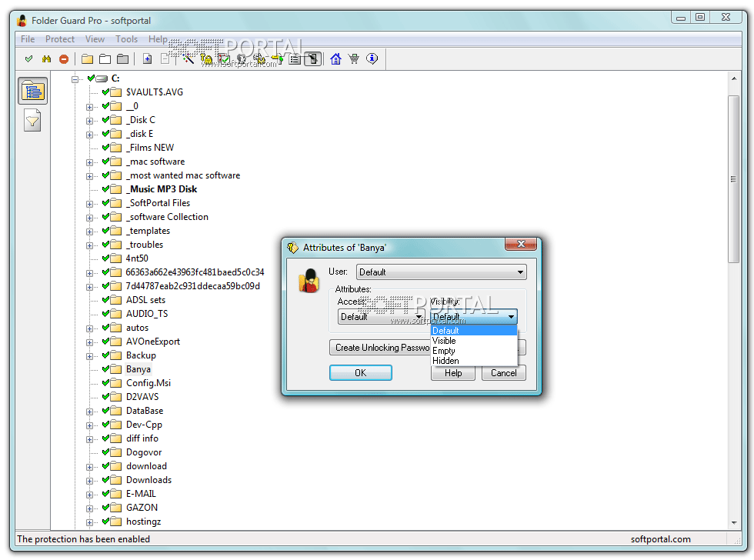This screenshot has width=754, height=560.
Task: Select the folder tree view sidebar icon
Action: [x=32, y=91]
